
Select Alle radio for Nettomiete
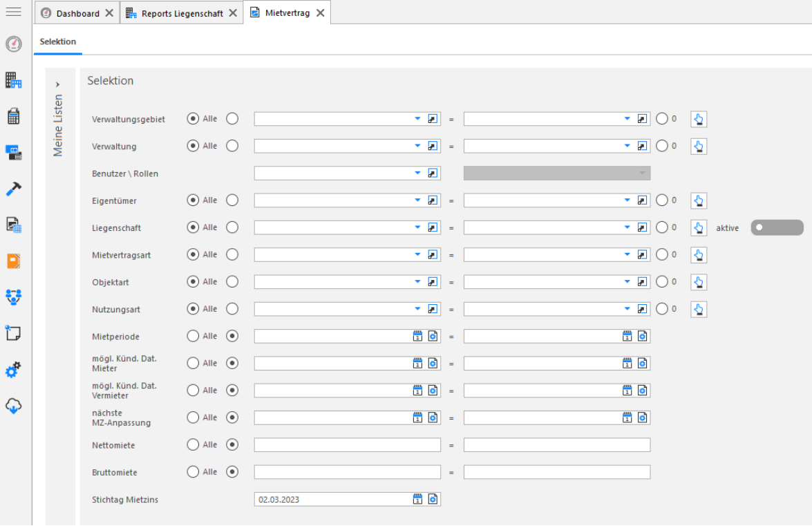tap(193, 444)
